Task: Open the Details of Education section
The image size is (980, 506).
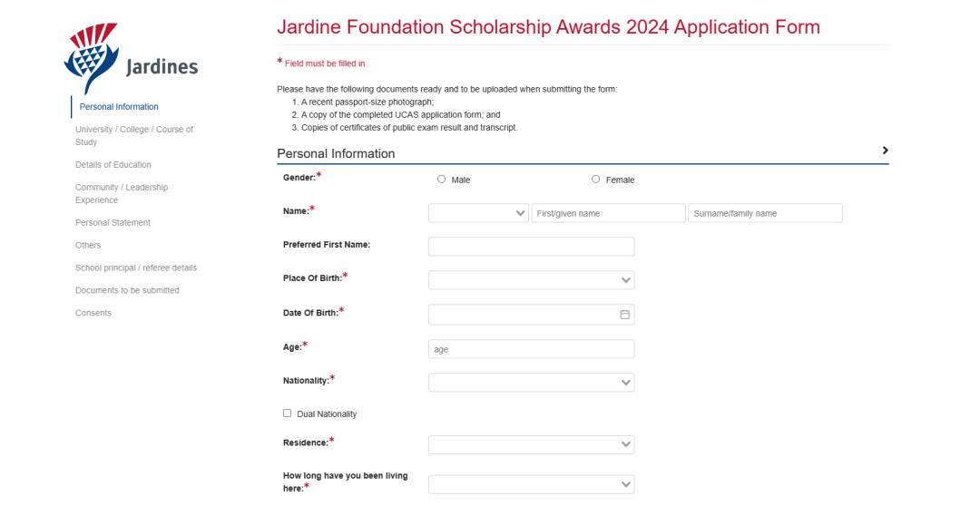Action: click(x=113, y=165)
